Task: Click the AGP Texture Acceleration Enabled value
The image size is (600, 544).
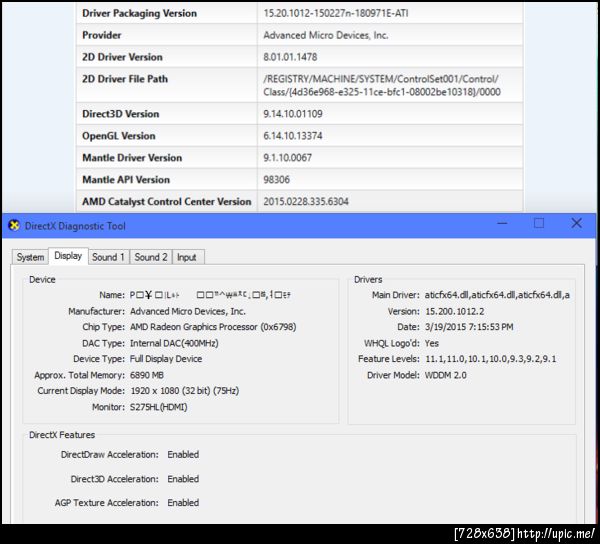Action: (x=183, y=503)
